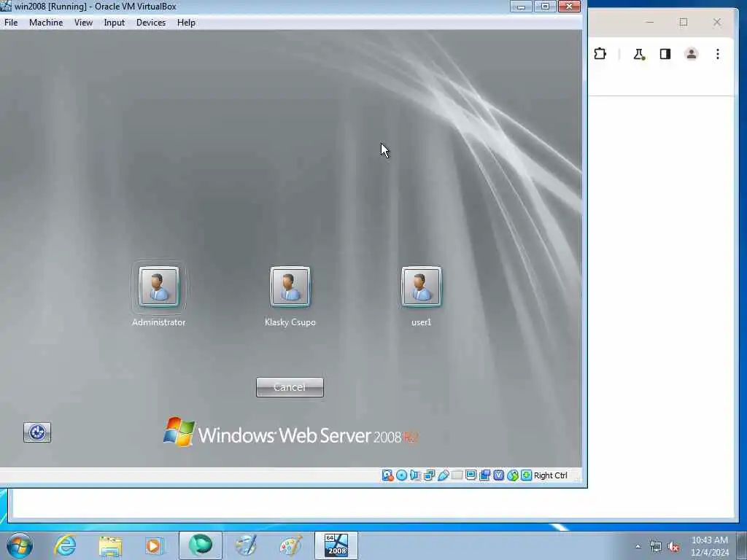747x560 pixels.
Task: Open the Input menu
Action: click(115, 23)
